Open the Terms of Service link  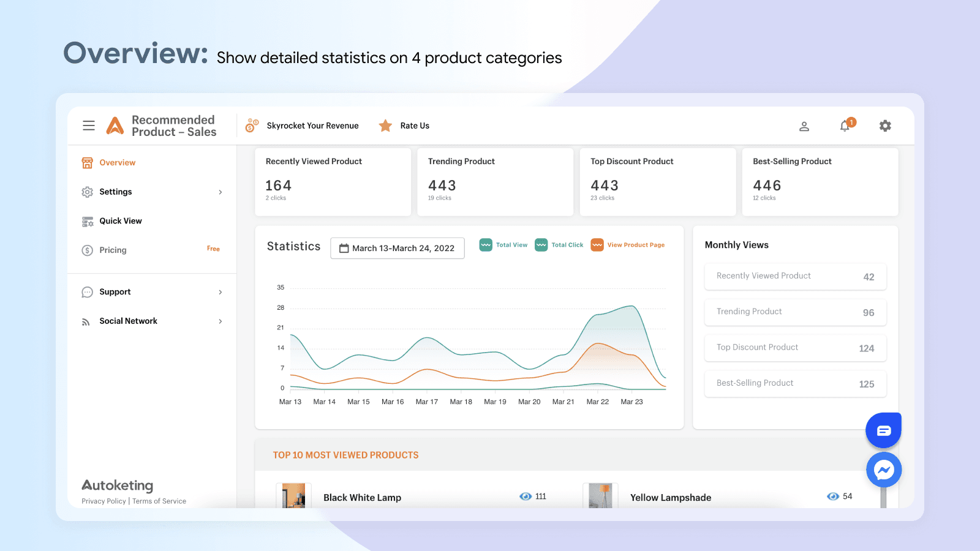click(x=159, y=501)
